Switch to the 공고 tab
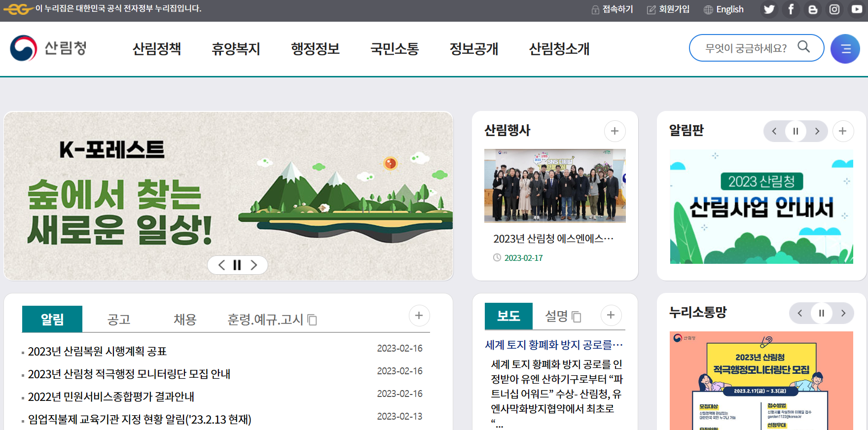Image resolution: width=868 pixels, height=430 pixels. 119,320
